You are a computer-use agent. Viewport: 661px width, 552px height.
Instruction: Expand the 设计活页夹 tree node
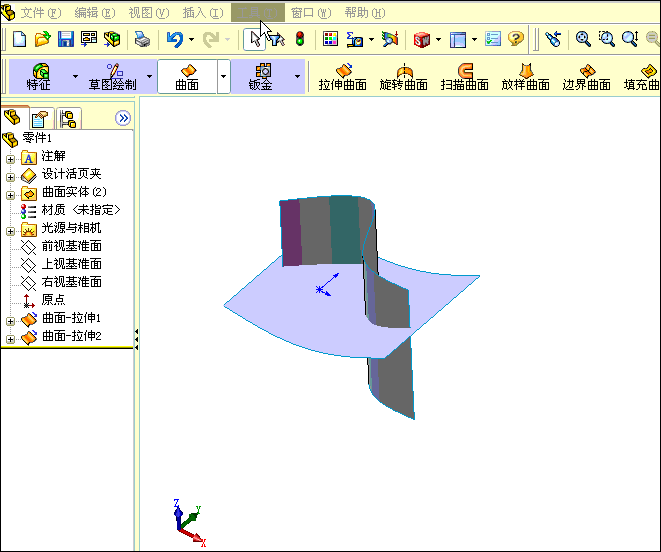pyautogui.click(x=10, y=177)
